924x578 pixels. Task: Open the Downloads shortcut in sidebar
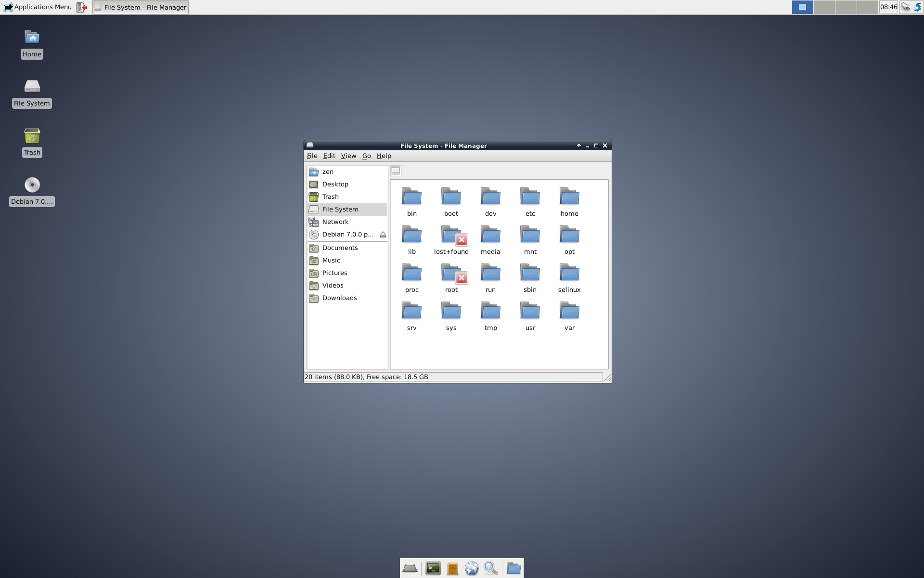point(339,298)
